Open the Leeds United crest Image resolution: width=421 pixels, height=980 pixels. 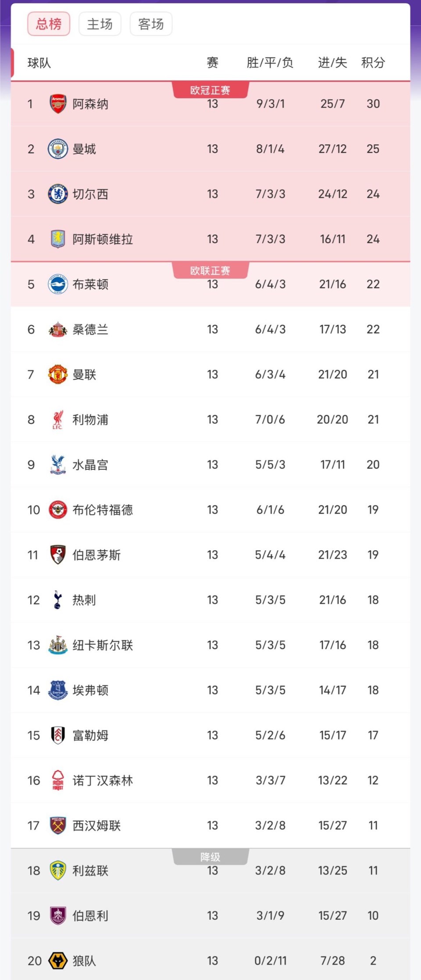click(58, 871)
